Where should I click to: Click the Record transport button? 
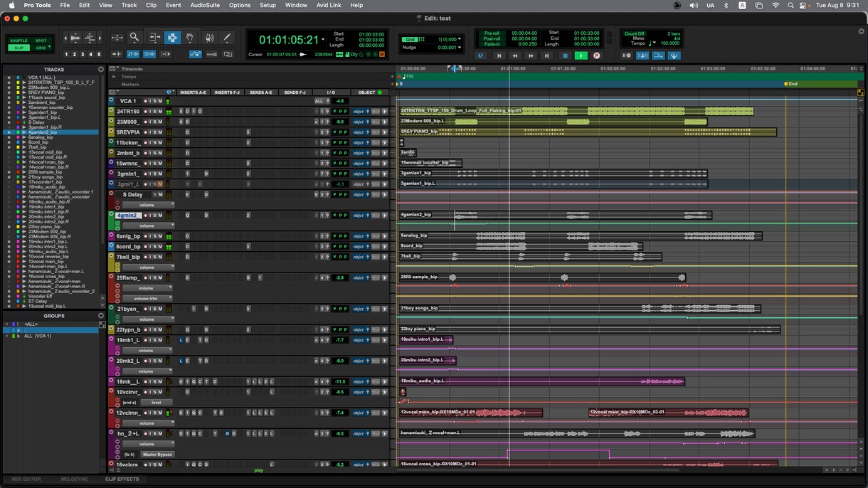[596, 55]
